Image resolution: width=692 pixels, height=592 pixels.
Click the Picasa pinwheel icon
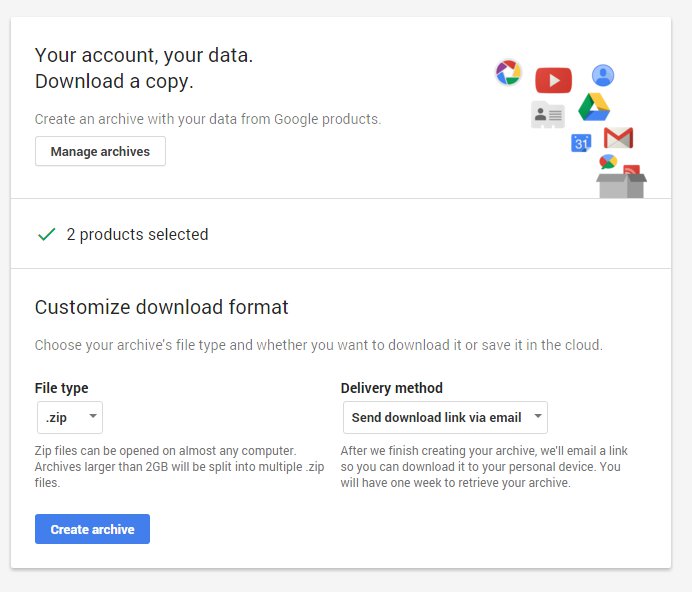pyautogui.click(x=508, y=72)
